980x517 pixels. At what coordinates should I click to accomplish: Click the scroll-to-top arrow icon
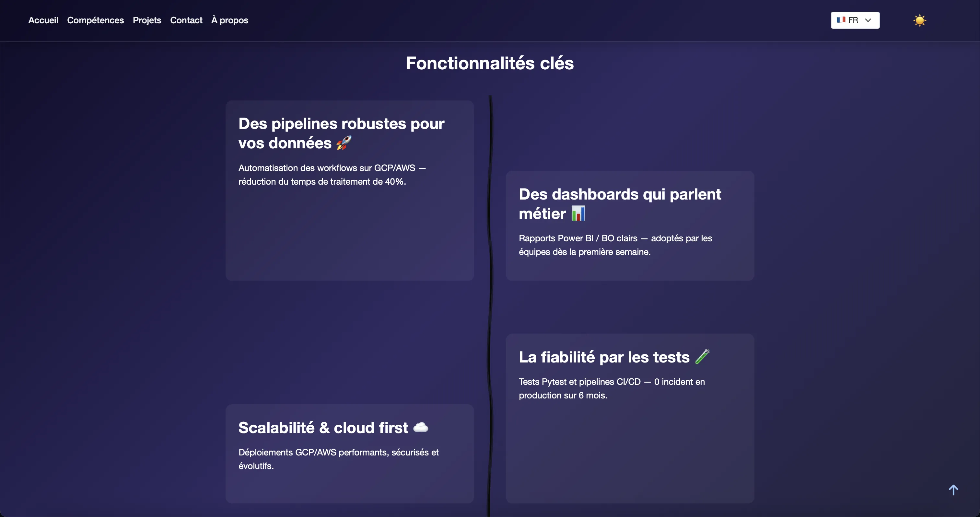[953, 490]
